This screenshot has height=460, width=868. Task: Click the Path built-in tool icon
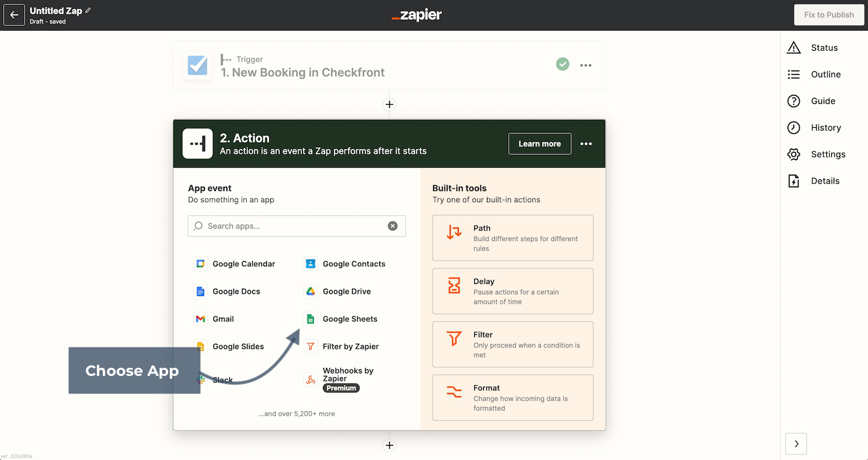pos(454,232)
